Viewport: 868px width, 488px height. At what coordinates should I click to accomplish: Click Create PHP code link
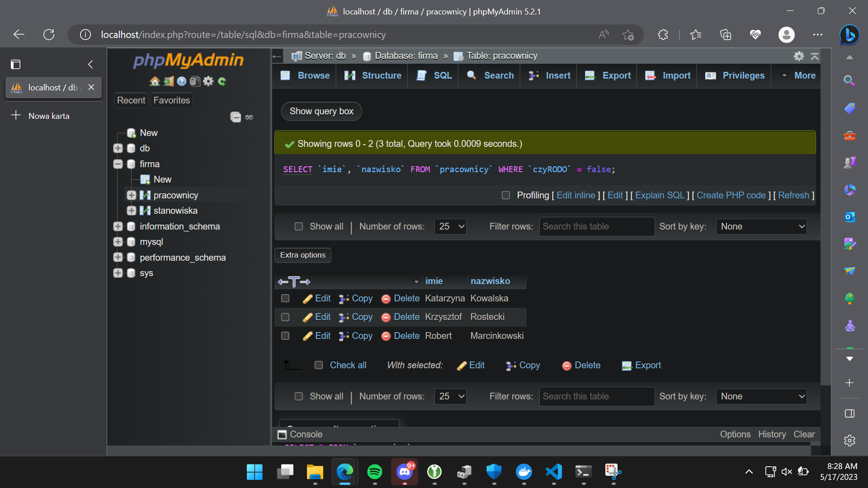click(x=731, y=196)
